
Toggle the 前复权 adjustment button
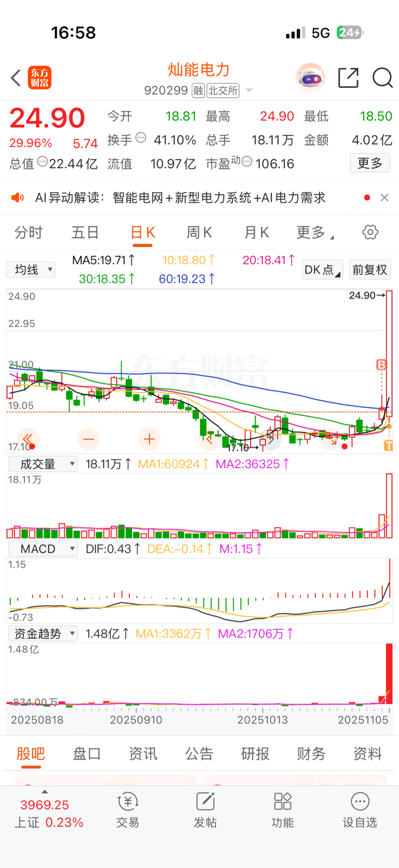[x=370, y=270]
